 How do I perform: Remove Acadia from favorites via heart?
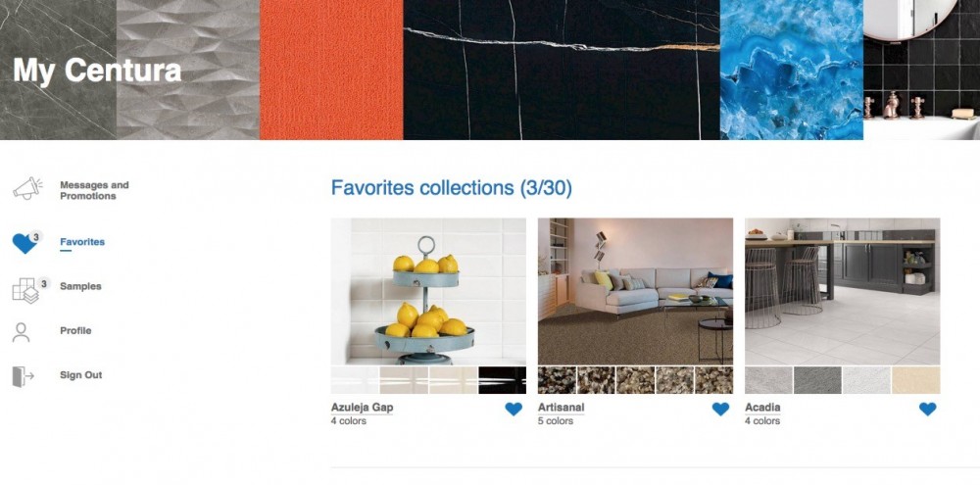pyautogui.click(x=927, y=410)
